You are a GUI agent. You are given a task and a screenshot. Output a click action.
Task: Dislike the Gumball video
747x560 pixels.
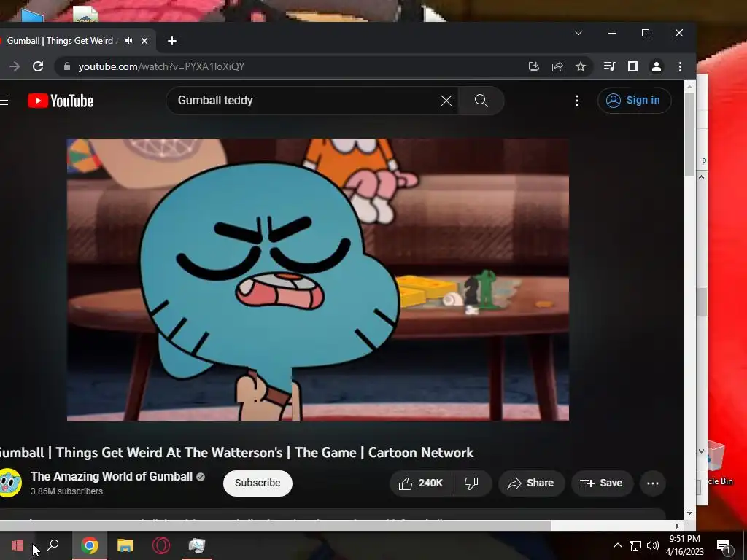pyautogui.click(x=472, y=483)
